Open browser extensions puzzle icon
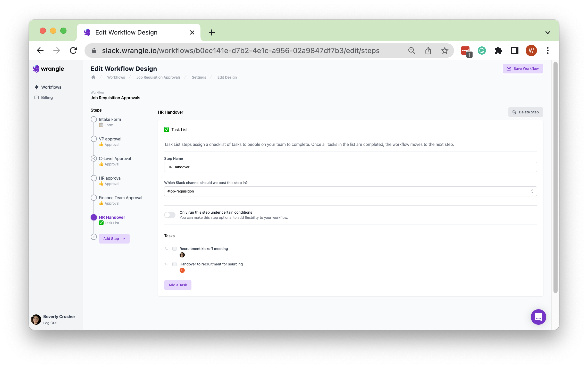The width and height of the screenshot is (588, 368). coord(498,51)
